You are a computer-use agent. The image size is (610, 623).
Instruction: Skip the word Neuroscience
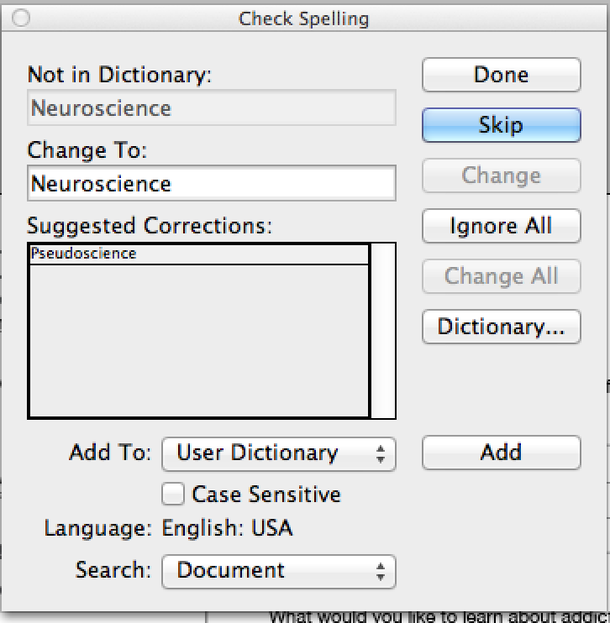pyautogui.click(x=501, y=125)
